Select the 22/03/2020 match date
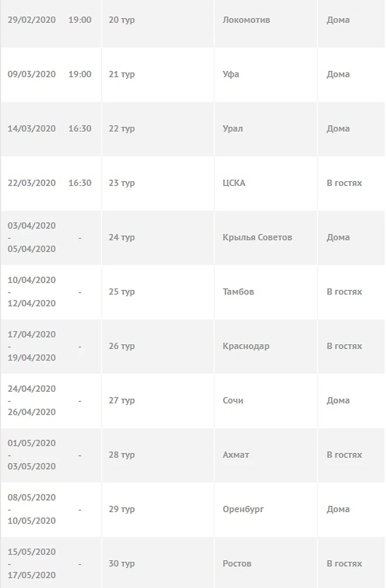Image resolution: width=386 pixels, height=588 pixels. click(x=32, y=183)
